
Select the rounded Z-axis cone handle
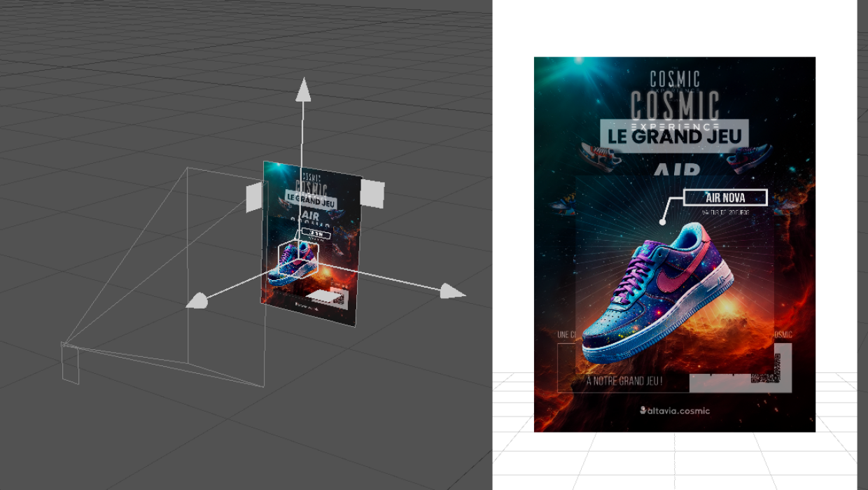[199, 301]
